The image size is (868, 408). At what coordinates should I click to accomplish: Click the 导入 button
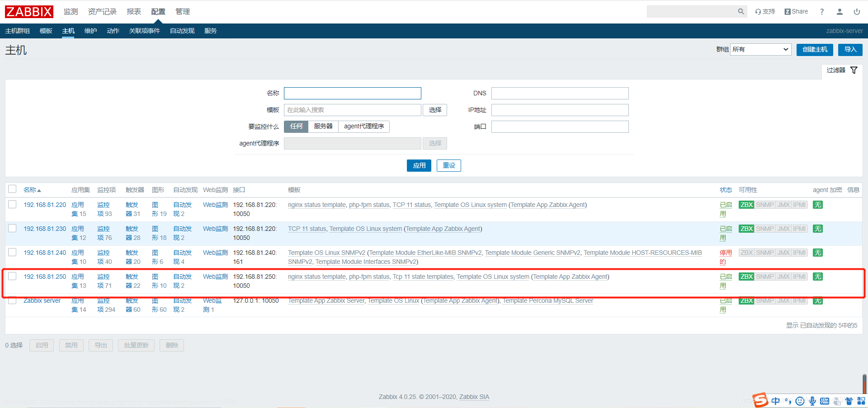[850, 50]
